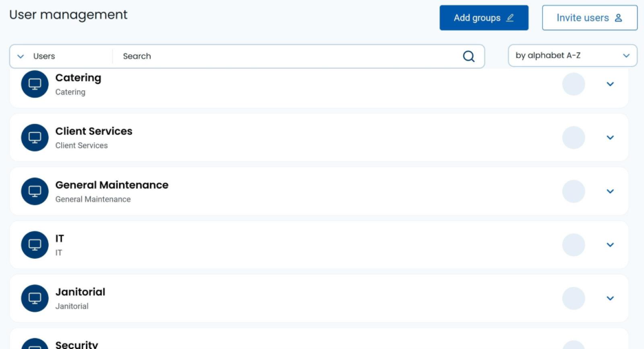Select the bold Janitorial group title
Screen dimensions: 644x349
[80, 292]
